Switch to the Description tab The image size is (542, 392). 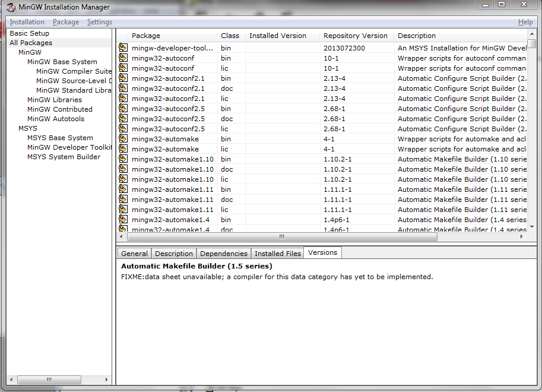click(x=173, y=254)
